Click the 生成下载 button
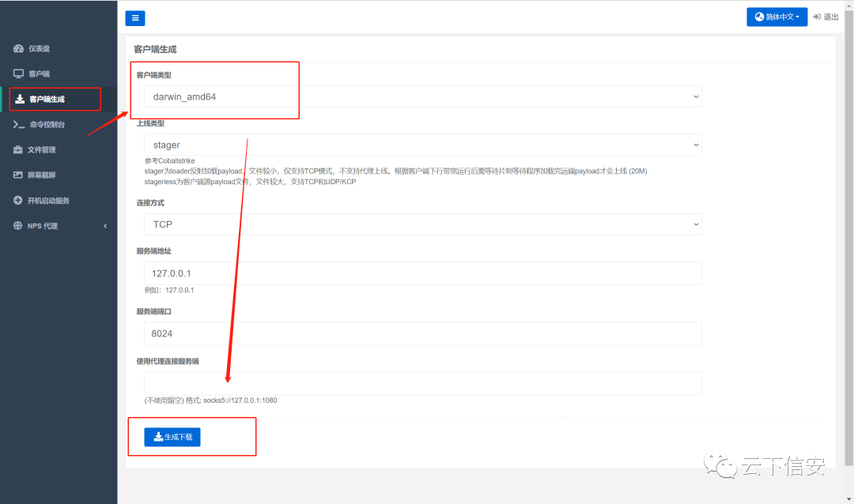Viewport: 854px width, 504px height. coord(172,437)
